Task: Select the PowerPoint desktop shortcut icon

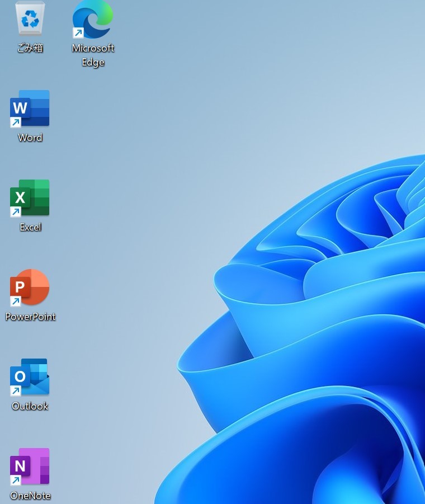Action: click(x=30, y=288)
